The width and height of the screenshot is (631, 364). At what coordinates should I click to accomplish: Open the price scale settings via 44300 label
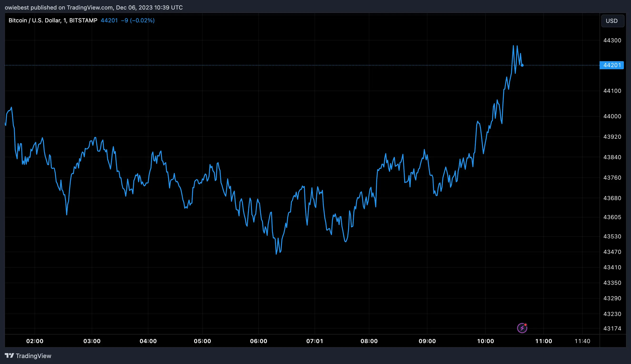[x=612, y=40]
